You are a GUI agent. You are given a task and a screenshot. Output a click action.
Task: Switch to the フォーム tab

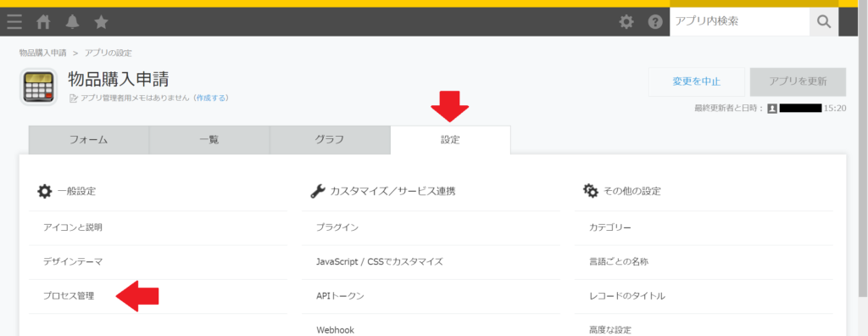(88, 140)
